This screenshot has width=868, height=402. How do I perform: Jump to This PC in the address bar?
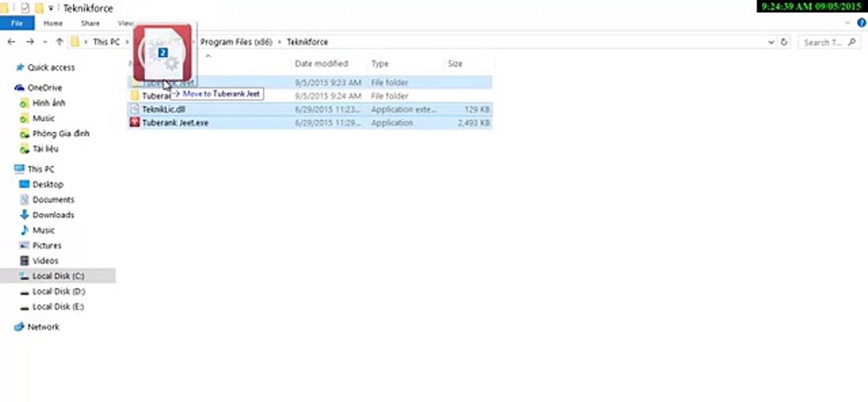click(106, 42)
